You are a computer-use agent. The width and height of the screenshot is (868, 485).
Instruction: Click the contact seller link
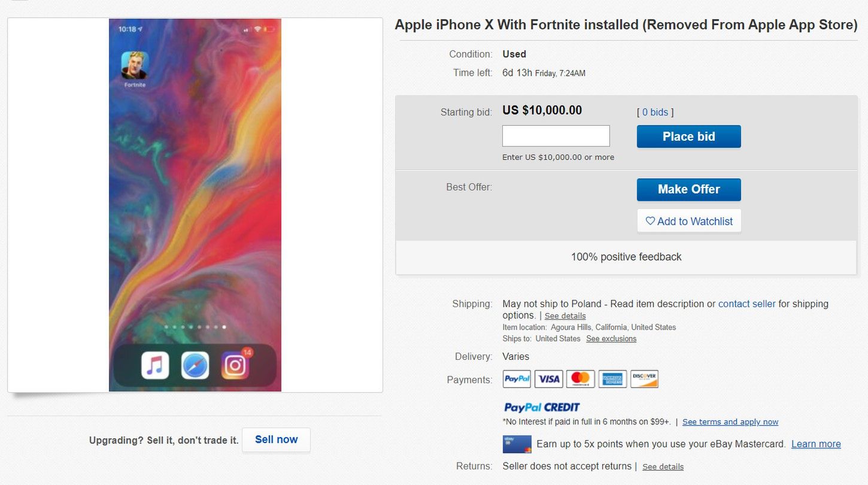(x=746, y=304)
